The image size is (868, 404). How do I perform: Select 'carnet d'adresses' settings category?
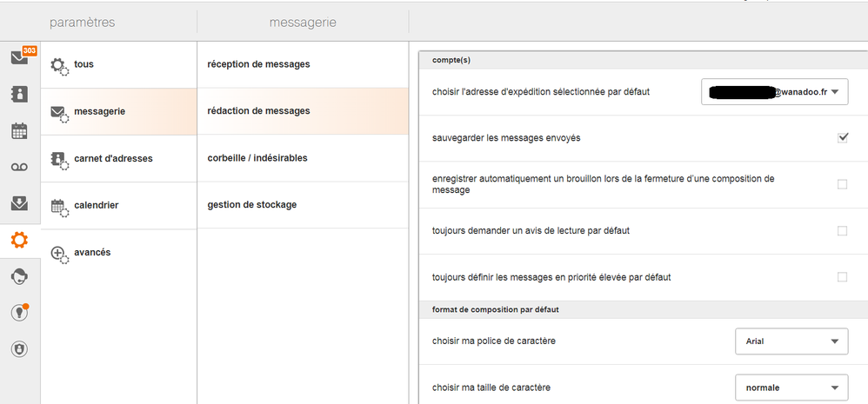(x=118, y=159)
